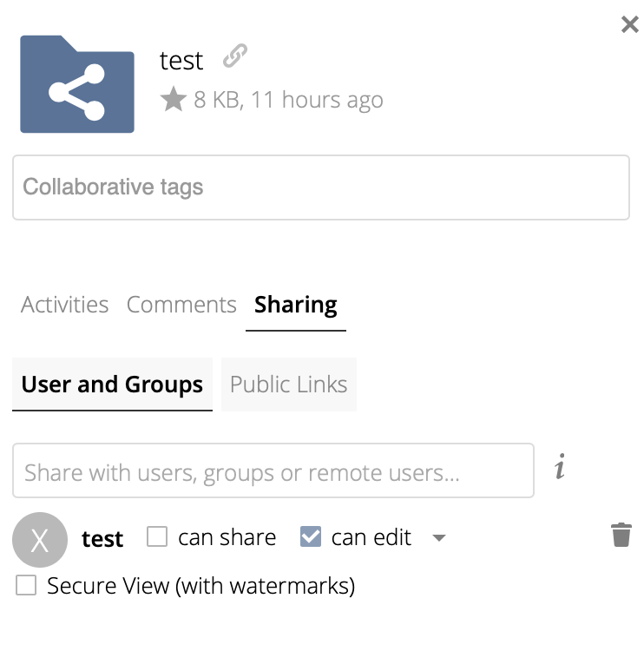Viewport: 644px width, 651px height.
Task: Focus the Collaborative tags field
Action: click(x=320, y=187)
